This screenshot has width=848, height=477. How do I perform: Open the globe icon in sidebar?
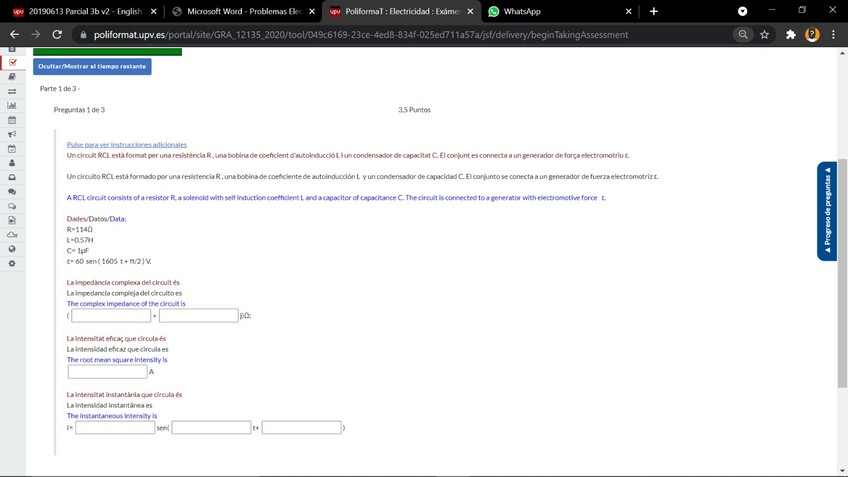(x=12, y=249)
